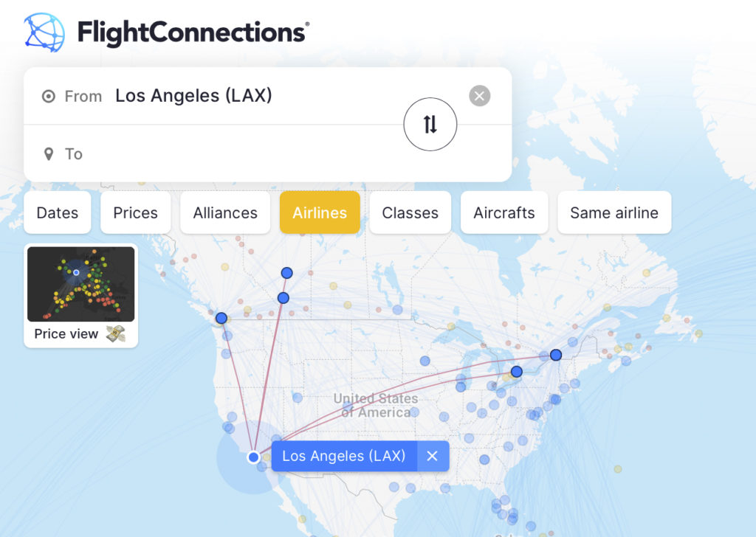Expand the Alliances filter
The image size is (756, 537).
(225, 212)
